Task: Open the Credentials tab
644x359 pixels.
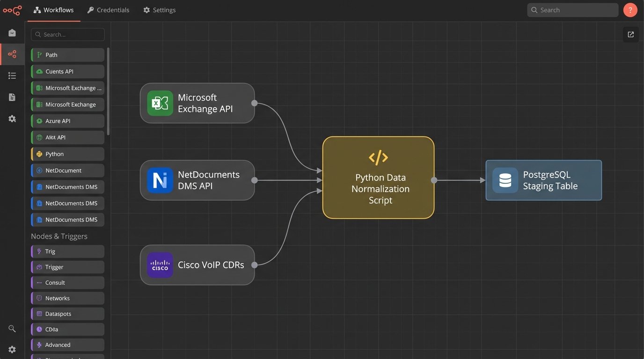Action: point(108,10)
